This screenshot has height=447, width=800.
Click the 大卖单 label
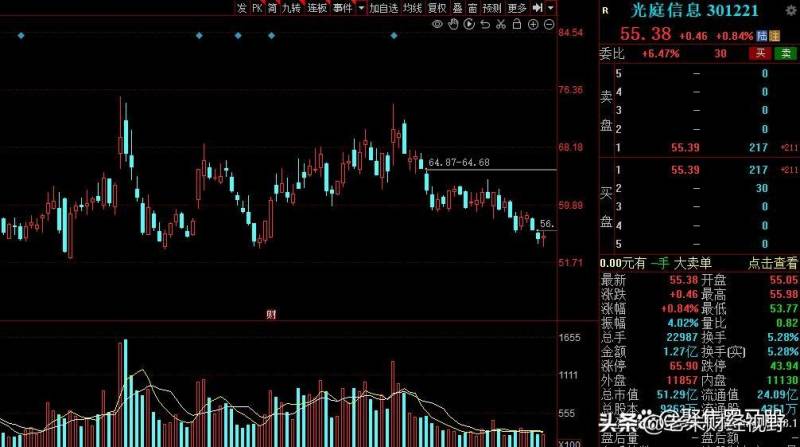point(692,263)
